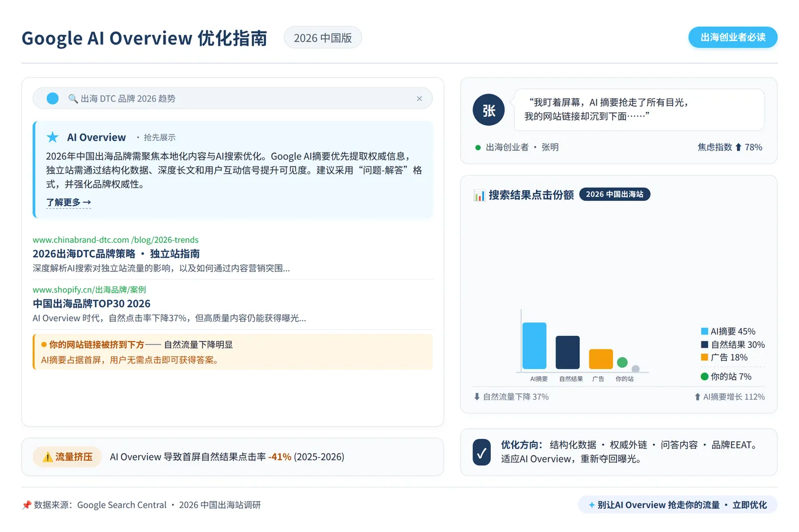Click the green 你的站 chart dot
Image resolution: width=799 pixels, height=532 pixels.
623,362
